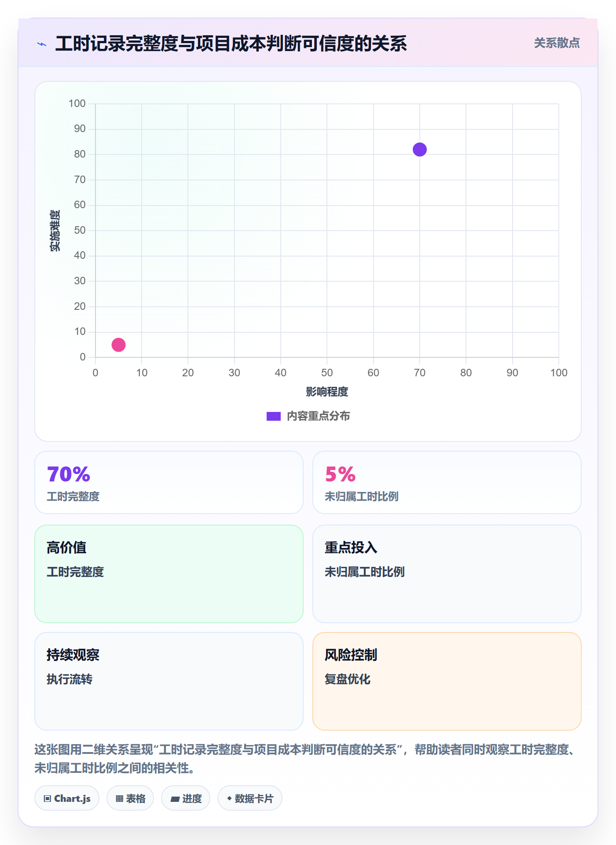Click the 5% 未归属工时比例 stat card
Viewport: 616px width, 845px height.
pos(447,482)
